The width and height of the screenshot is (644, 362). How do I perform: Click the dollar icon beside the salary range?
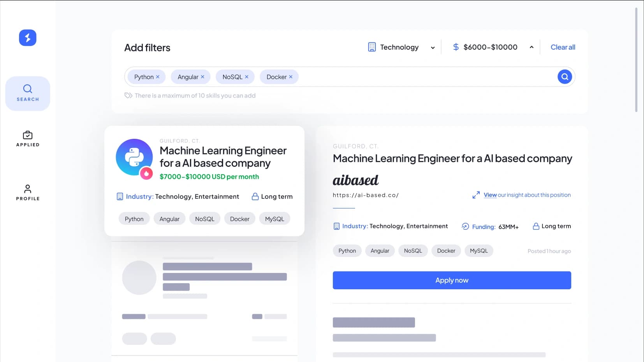coord(456,47)
